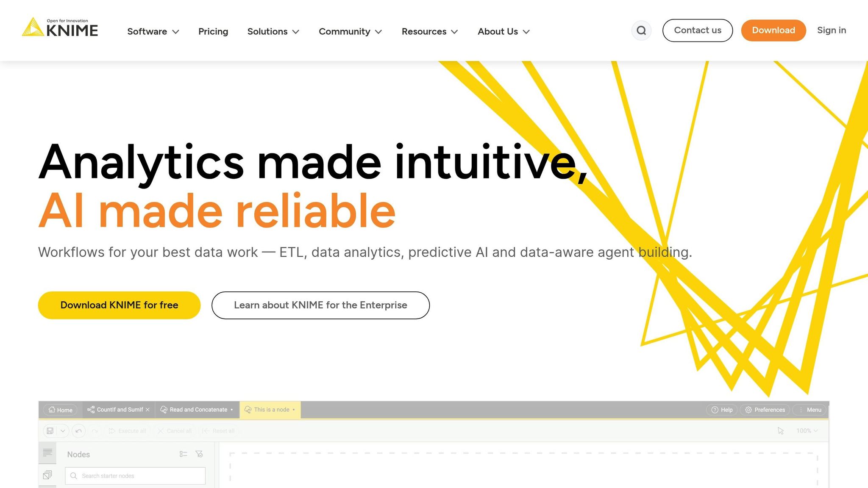Click Execute all in the workflow toolbar
This screenshot has width=868, height=488.
click(127, 431)
